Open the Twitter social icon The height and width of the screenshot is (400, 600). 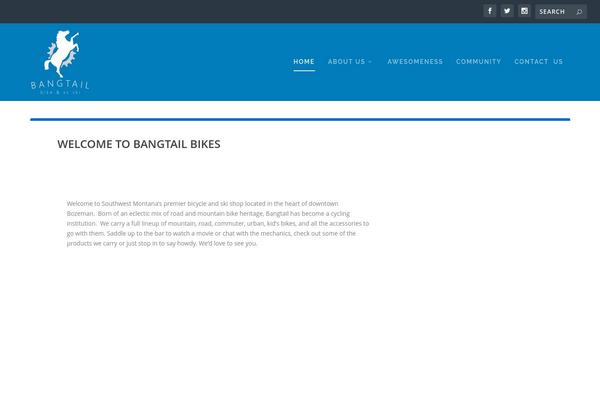507,11
